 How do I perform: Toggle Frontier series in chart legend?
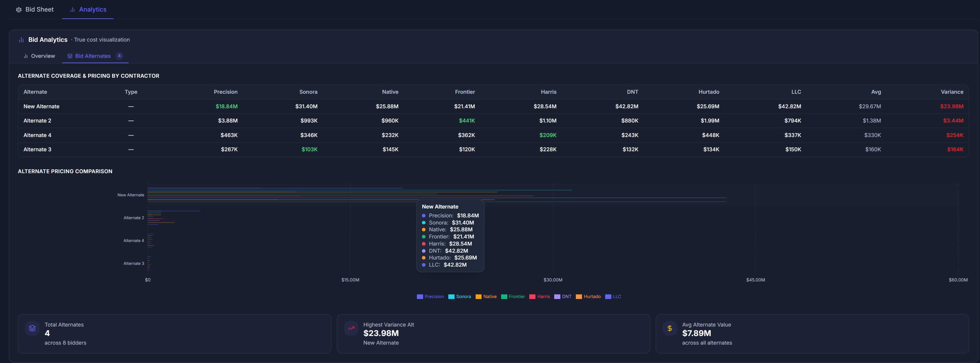pos(513,296)
